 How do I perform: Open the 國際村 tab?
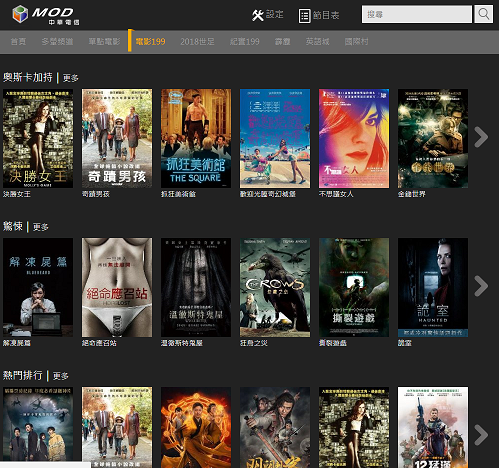pos(356,42)
